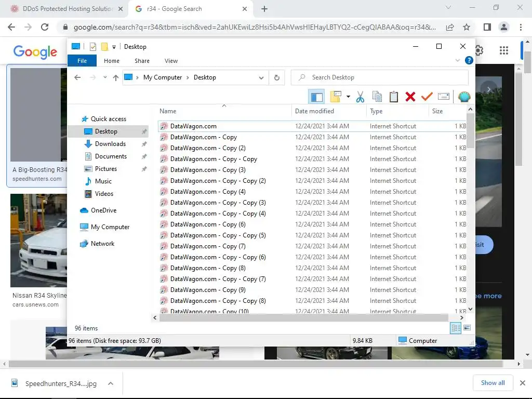Select the file DataWagon.com - Copy - Copy
The height and width of the screenshot is (399, 532).
[x=312, y=159]
